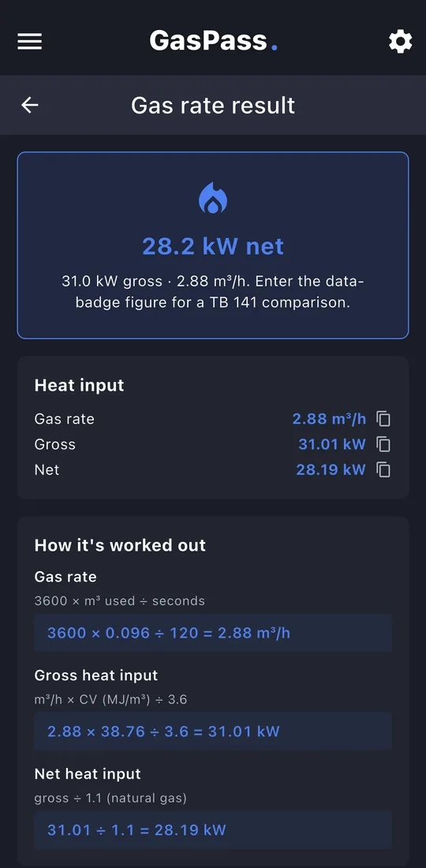The height and width of the screenshot is (868, 426).
Task: Select the net heat input formula box
Action: pos(213,830)
